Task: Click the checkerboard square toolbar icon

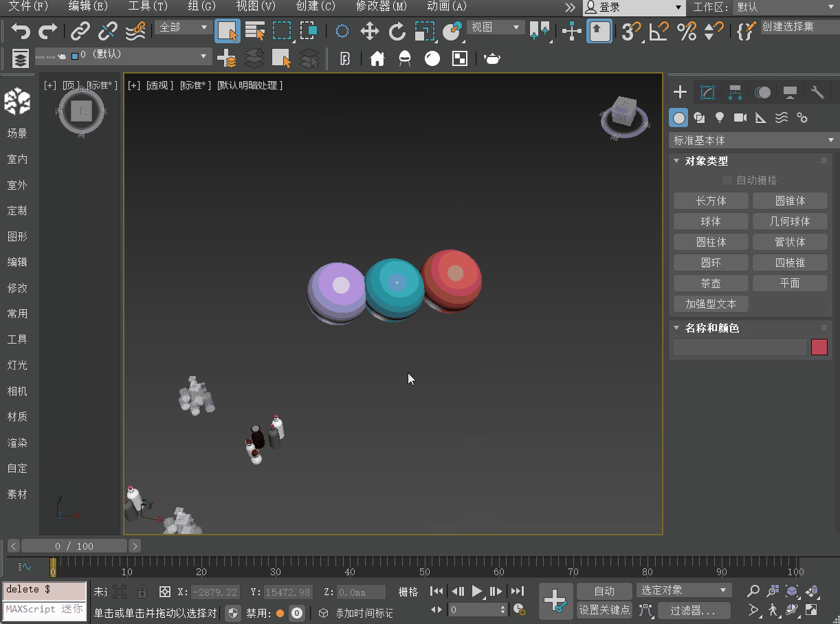Action: [x=459, y=58]
